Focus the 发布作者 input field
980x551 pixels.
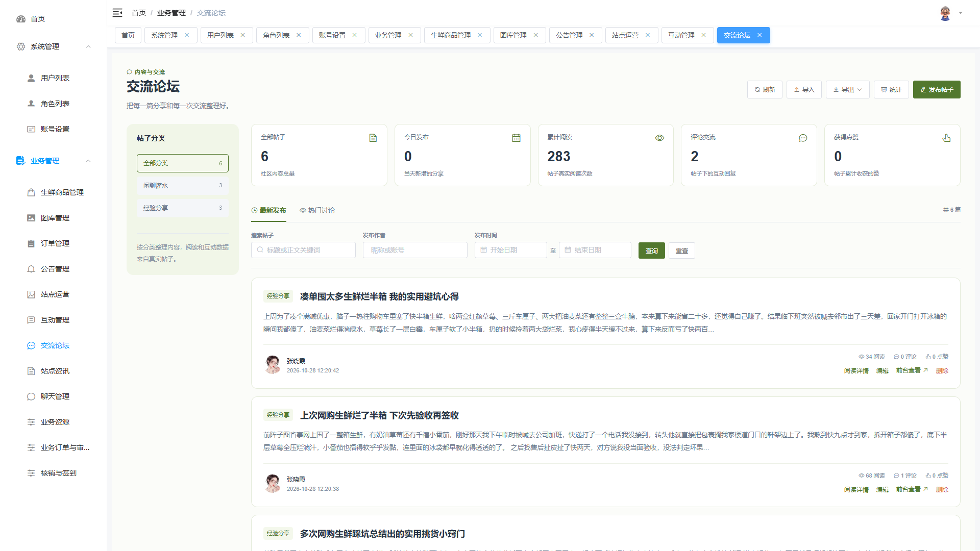415,250
